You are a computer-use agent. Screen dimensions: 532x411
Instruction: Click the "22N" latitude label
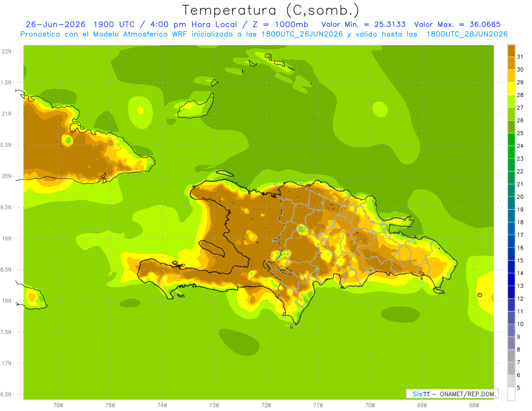pyautogui.click(x=7, y=51)
